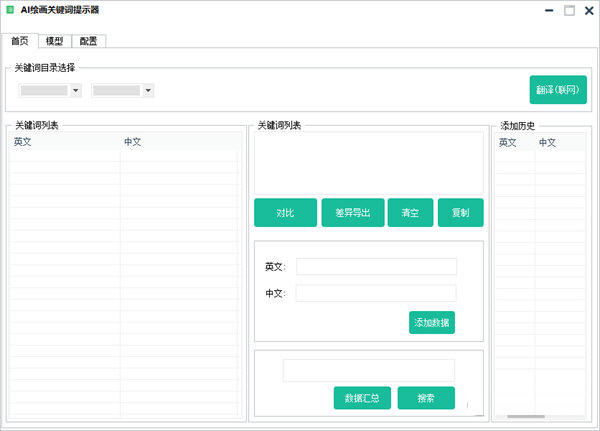The image size is (600, 431).
Task: Click 中文 column header in left keyword list
Action: pos(181,142)
